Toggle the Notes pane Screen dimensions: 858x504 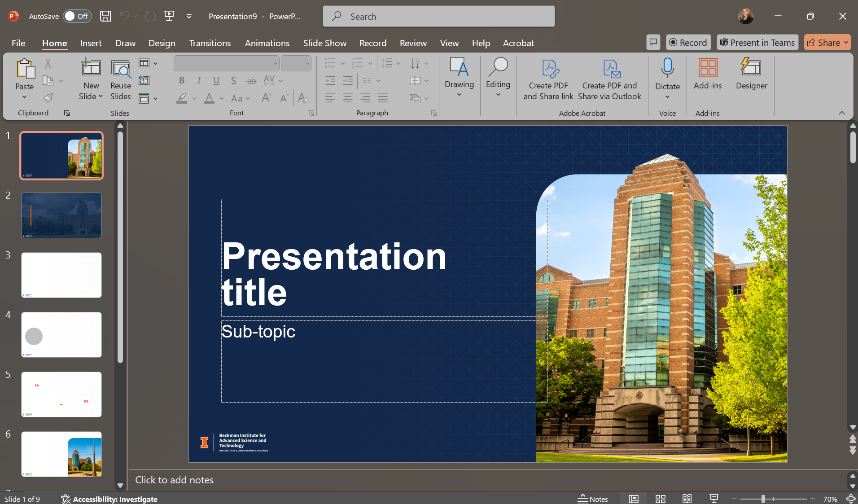(593, 499)
